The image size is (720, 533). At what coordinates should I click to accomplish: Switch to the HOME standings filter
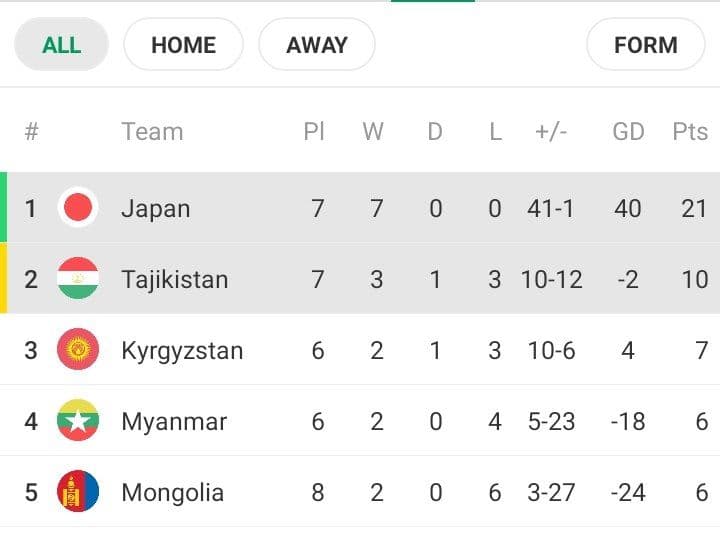[184, 45]
